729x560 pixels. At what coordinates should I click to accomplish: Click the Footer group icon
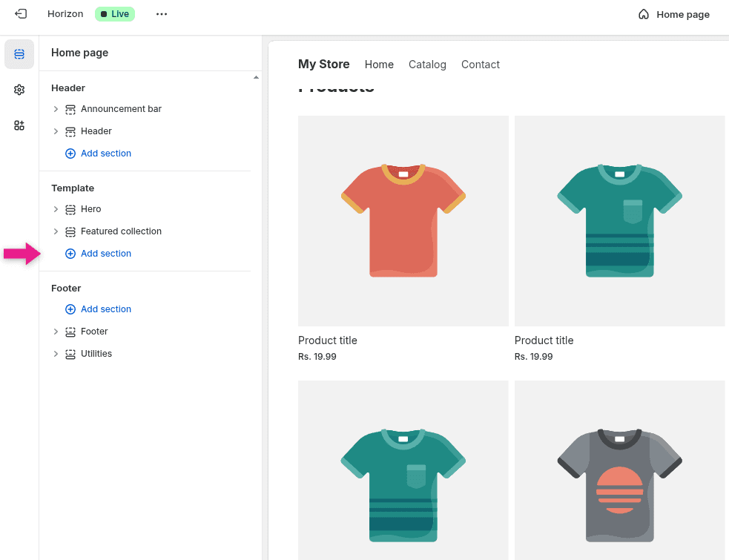[x=70, y=331]
